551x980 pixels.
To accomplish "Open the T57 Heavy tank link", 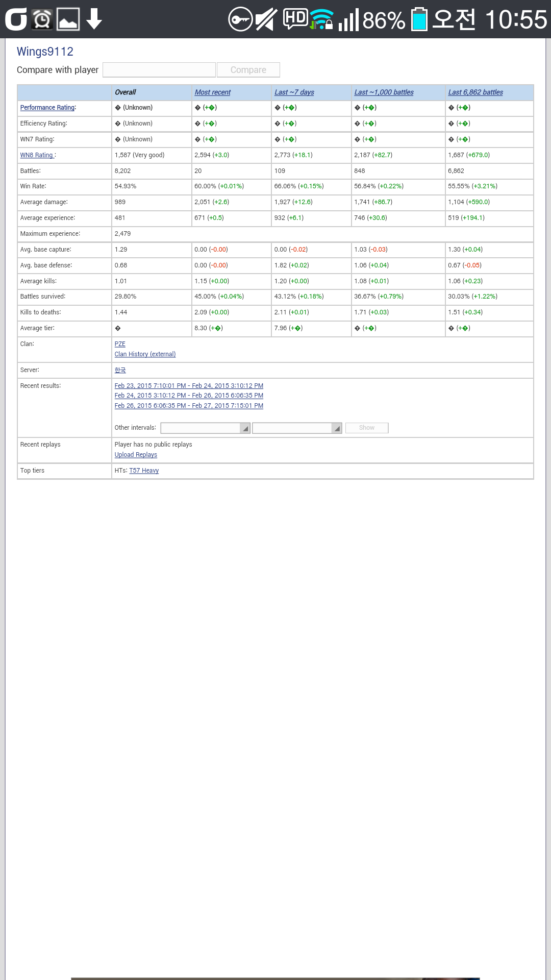I will (144, 471).
